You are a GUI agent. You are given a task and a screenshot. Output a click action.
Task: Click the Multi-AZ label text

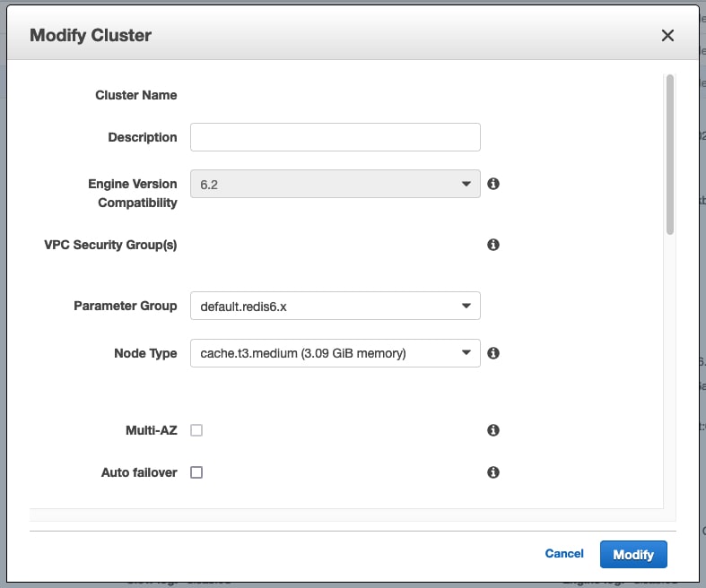[151, 430]
